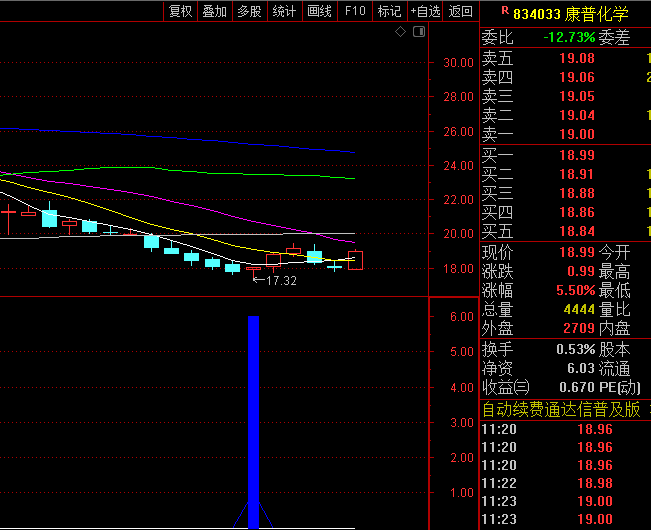The height and width of the screenshot is (530, 651).
Task: Switch to 多股 multi-stock view
Action: click(248, 12)
